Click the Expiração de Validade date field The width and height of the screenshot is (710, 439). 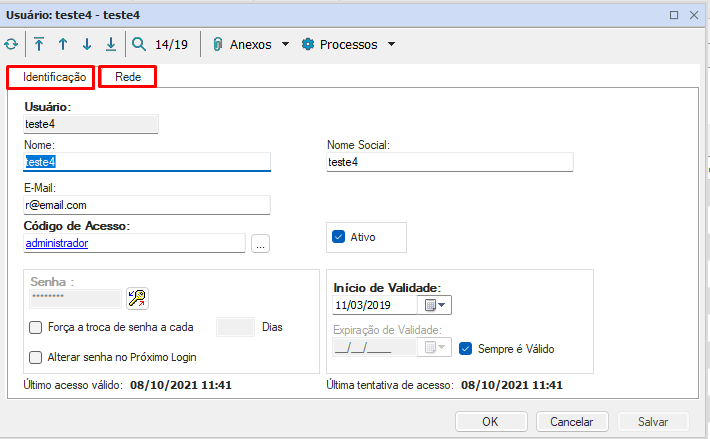[x=375, y=348]
